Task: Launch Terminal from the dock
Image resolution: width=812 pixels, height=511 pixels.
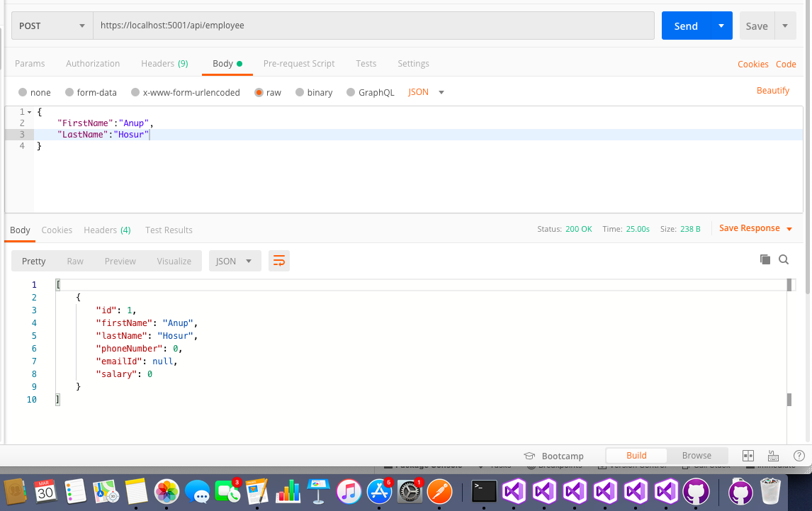Action: [x=484, y=491]
